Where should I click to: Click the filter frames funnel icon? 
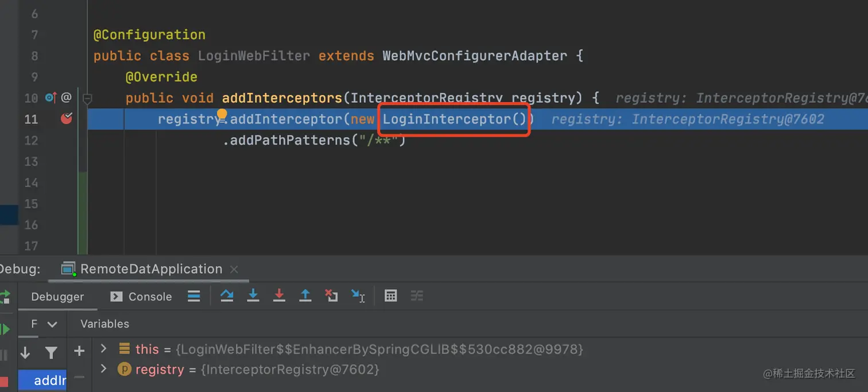click(51, 352)
